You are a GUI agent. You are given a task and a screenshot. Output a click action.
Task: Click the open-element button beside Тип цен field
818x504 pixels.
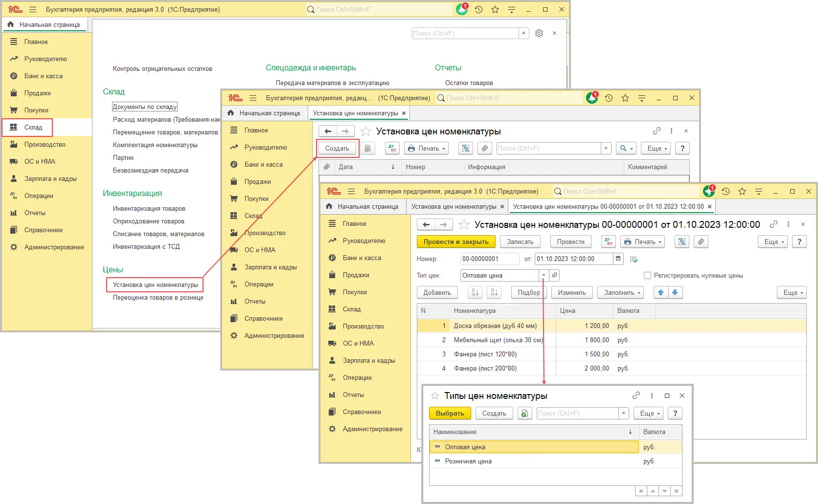(x=554, y=275)
